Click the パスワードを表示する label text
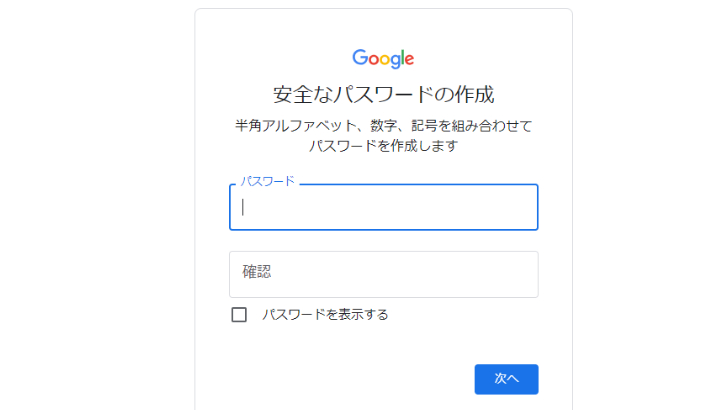Image resolution: width=728 pixels, height=410 pixels. 325,315
